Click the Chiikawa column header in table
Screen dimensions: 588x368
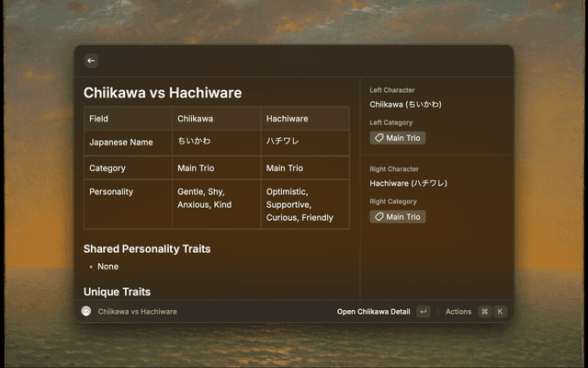point(194,119)
